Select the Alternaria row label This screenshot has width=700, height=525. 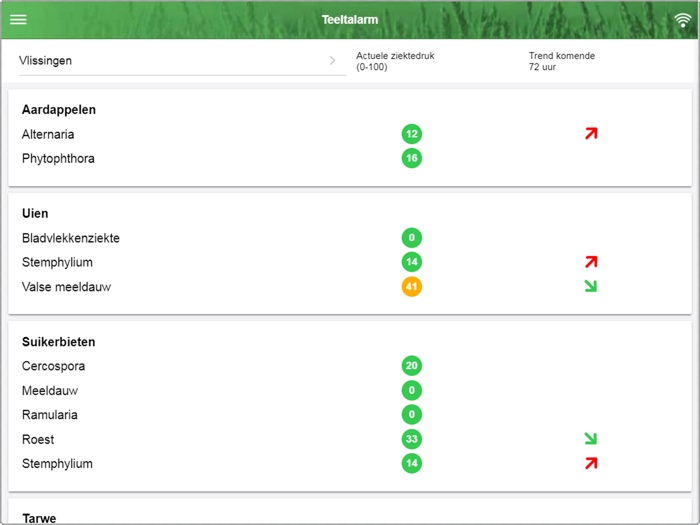[48, 134]
